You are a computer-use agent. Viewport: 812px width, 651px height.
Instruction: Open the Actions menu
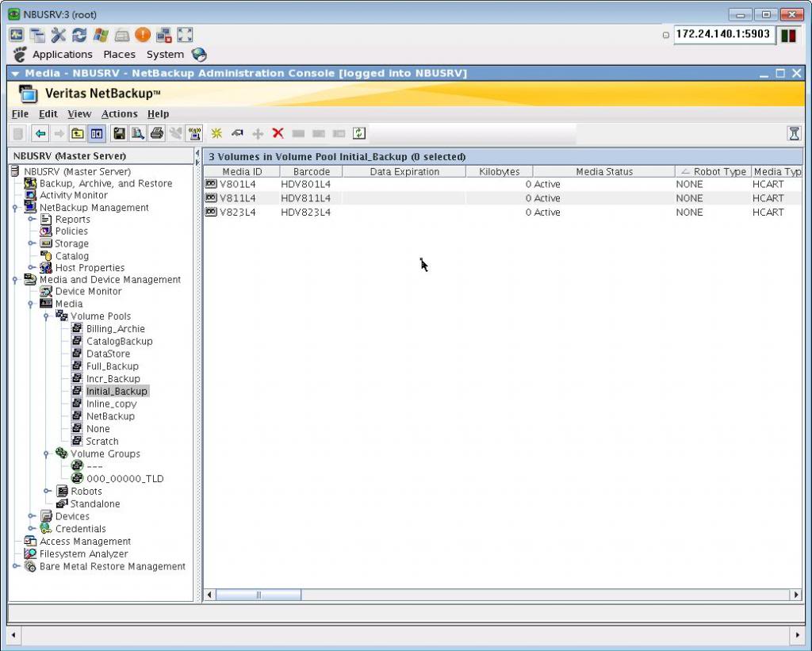click(x=120, y=114)
